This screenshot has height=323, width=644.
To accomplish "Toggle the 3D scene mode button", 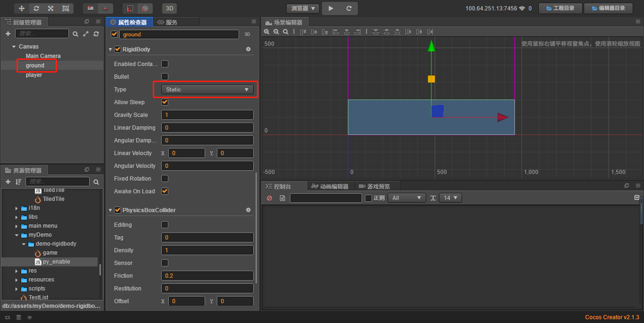I will tap(169, 8).
